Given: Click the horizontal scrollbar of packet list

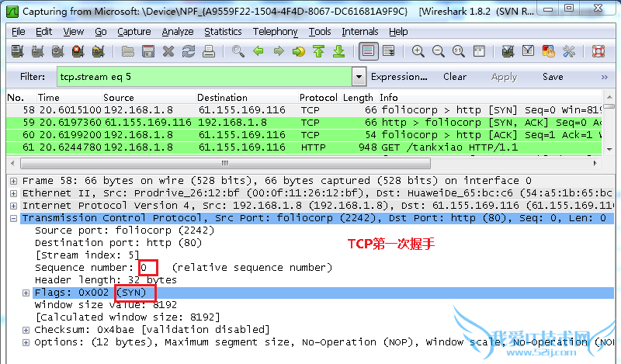Looking at the screenshot, I should [225, 163].
